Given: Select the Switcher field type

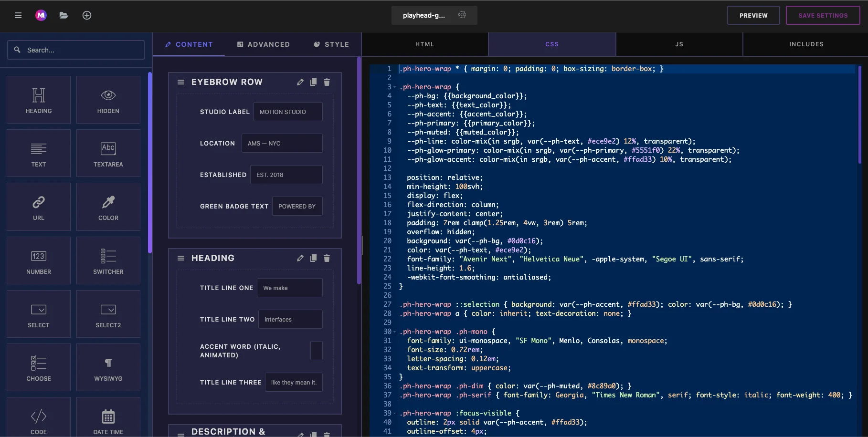Looking at the screenshot, I should (x=108, y=260).
